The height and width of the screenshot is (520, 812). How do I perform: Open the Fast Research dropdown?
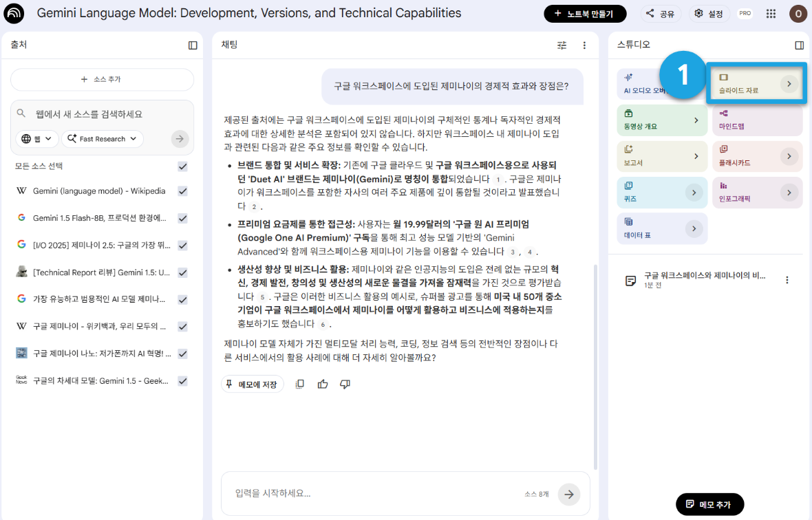pyautogui.click(x=103, y=139)
